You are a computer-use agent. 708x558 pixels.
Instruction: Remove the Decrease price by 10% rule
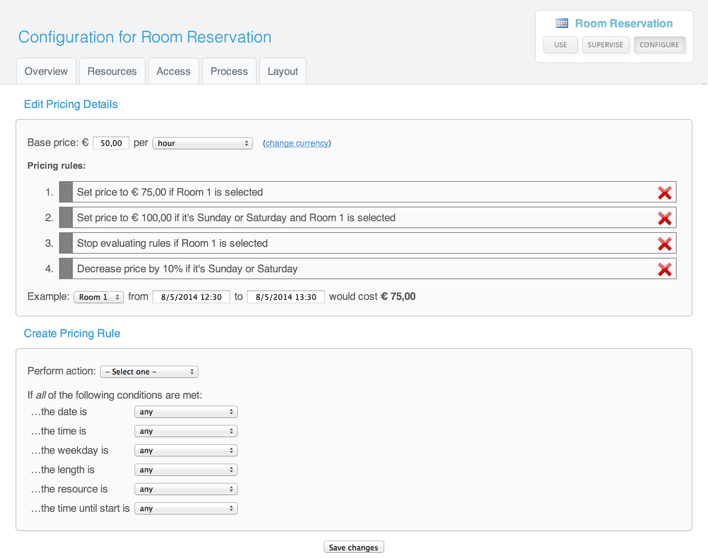coord(664,269)
